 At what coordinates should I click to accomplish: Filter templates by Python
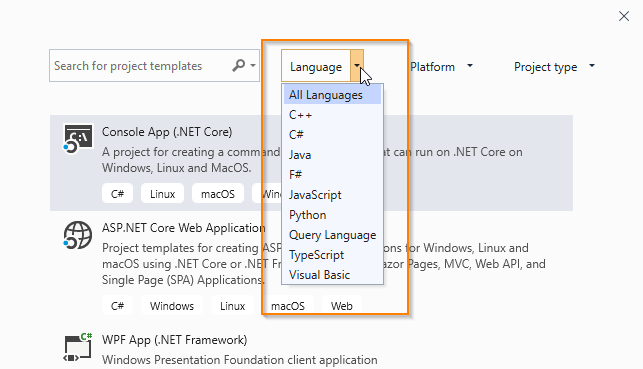(x=332, y=215)
